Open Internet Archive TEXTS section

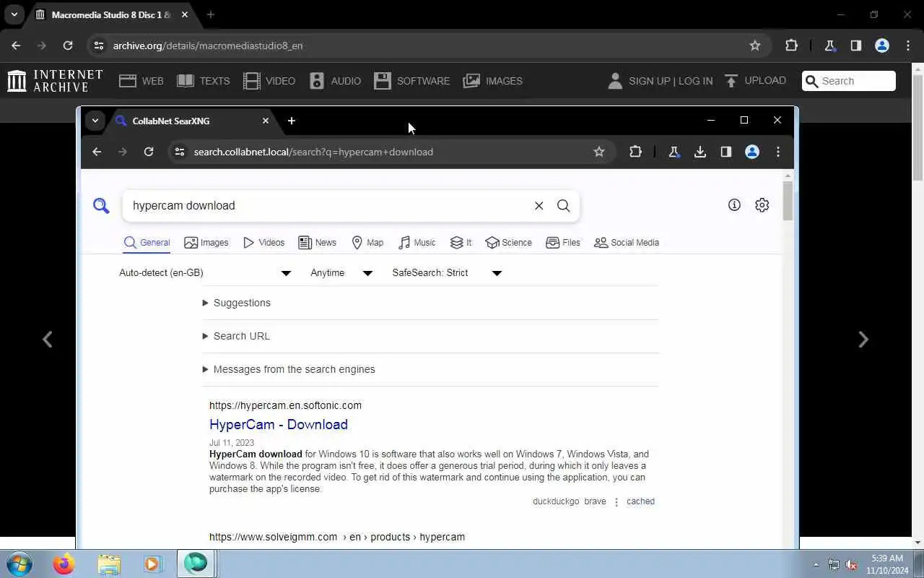pyautogui.click(x=204, y=81)
